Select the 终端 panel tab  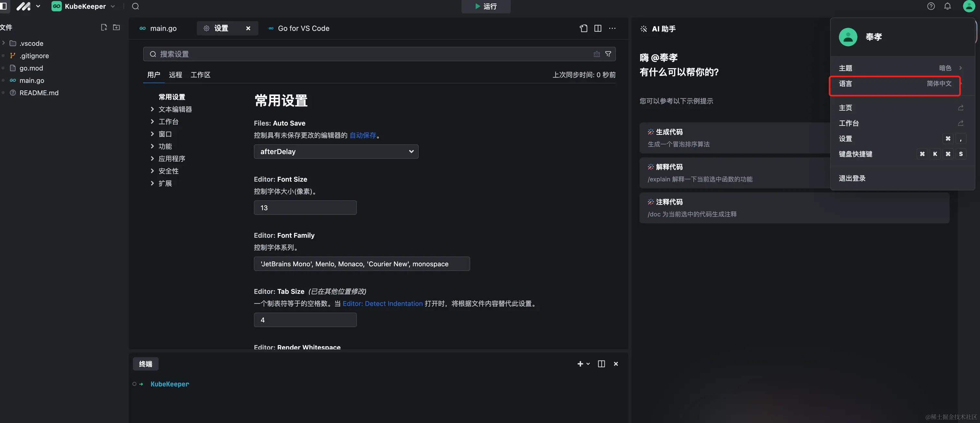145,364
